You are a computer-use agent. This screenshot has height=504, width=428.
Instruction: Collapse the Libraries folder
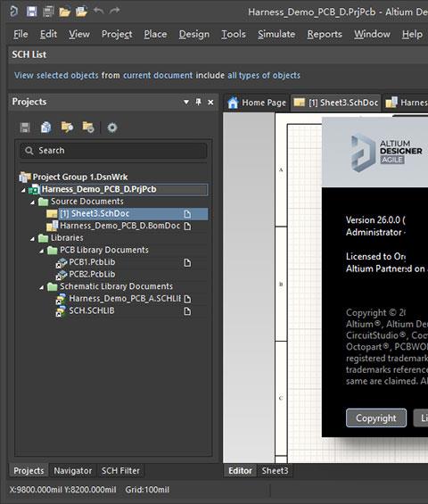(32, 239)
